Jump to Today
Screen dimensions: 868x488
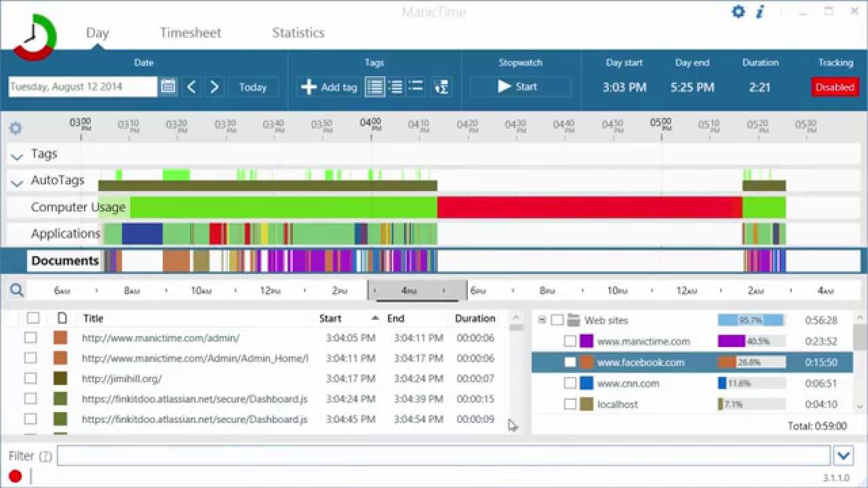tap(253, 87)
